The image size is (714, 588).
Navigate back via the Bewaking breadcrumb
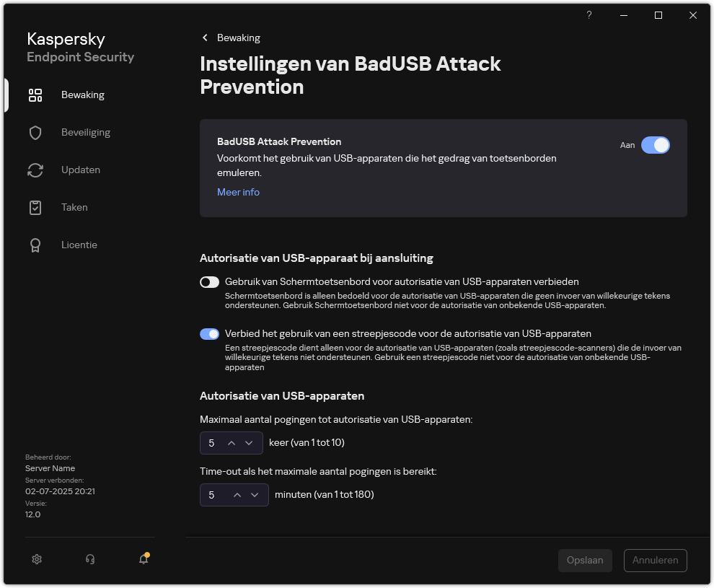pos(230,38)
